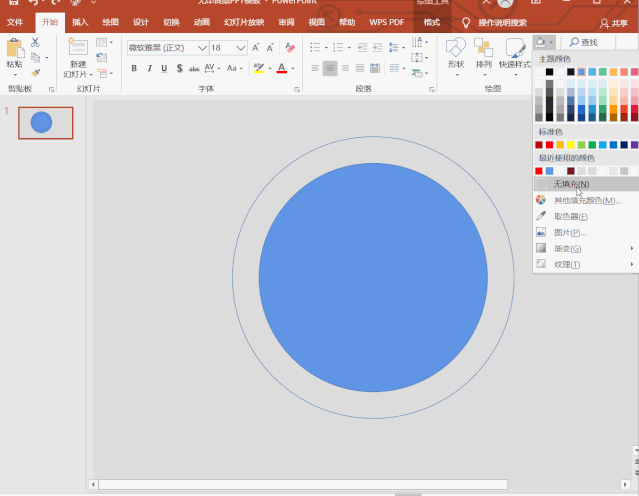Open the 形状 shapes gallery
This screenshot has height=496, width=639.
pyautogui.click(x=455, y=50)
